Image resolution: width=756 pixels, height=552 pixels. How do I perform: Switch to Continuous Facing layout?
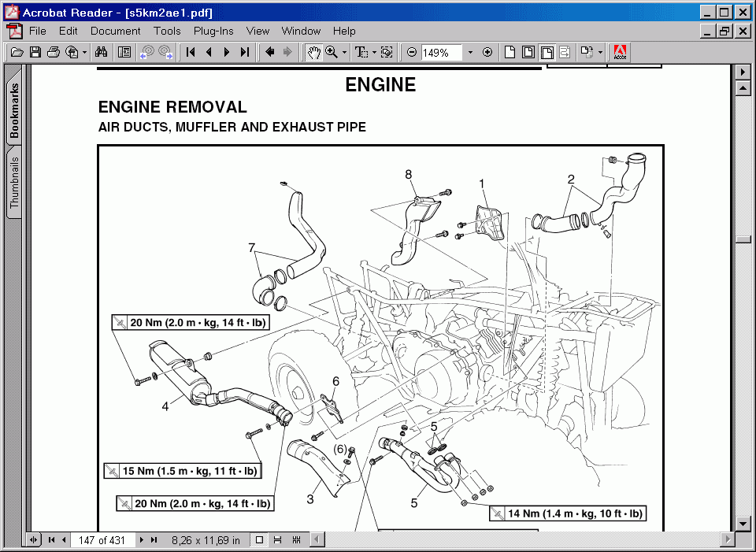[x=297, y=540]
